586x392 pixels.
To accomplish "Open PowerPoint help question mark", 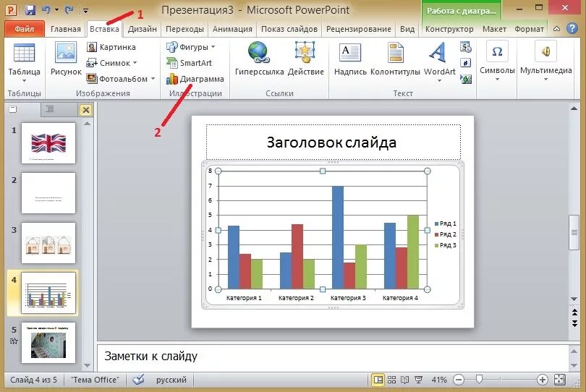I will pyautogui.click(x=572, y=28).
